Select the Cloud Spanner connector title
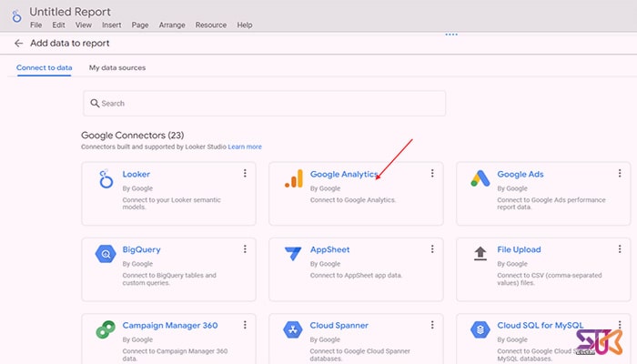The image size is (637, 364). 339,326
